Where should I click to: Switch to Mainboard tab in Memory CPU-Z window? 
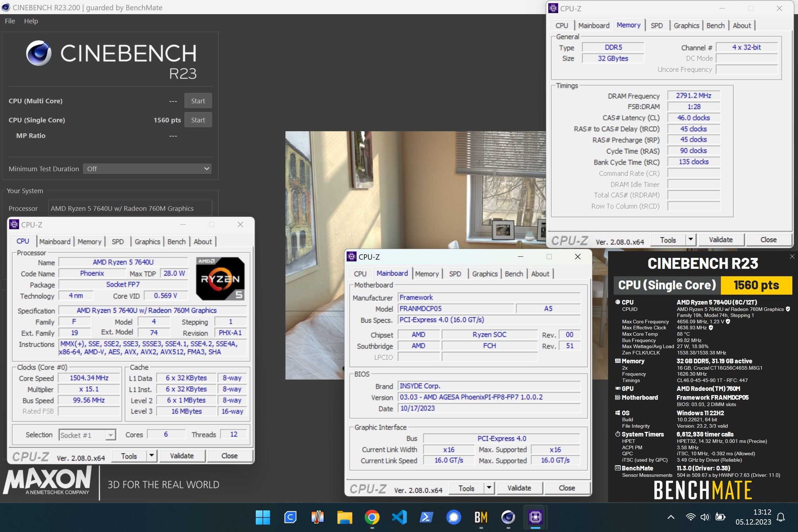[594, 25]
